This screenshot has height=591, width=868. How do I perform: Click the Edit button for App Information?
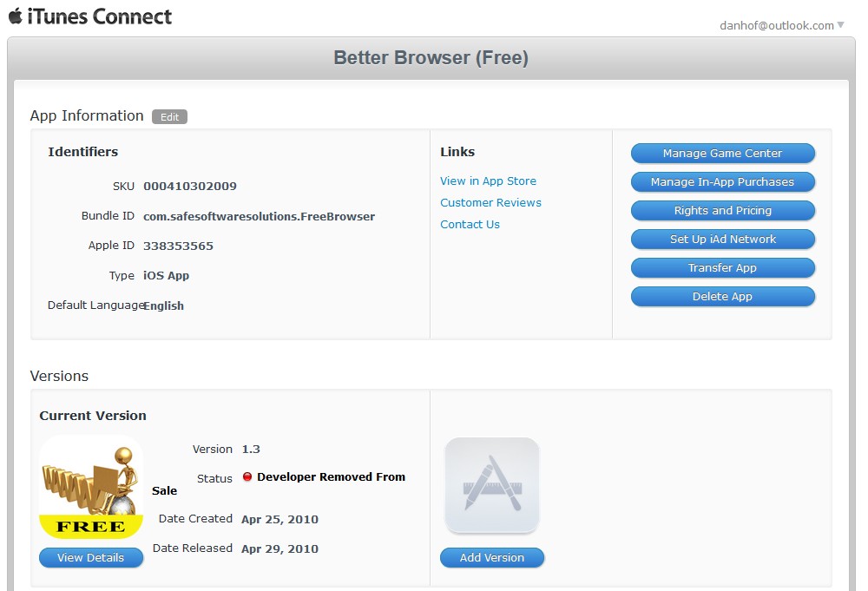point(169,117)
